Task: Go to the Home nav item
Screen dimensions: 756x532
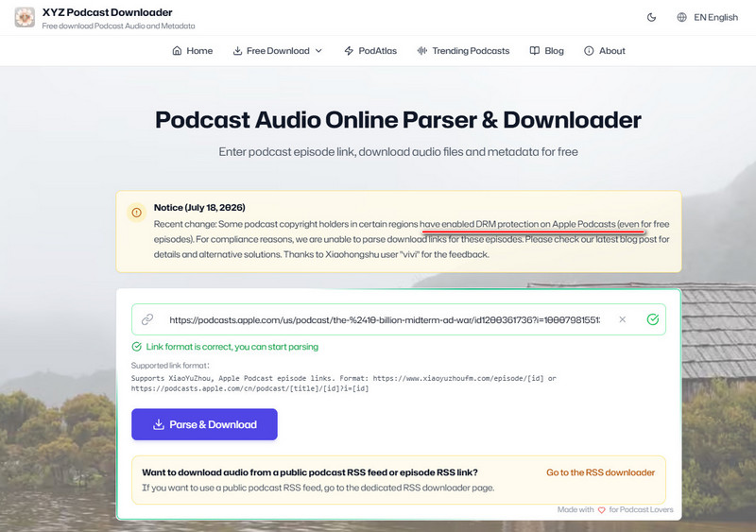Action: click(x=193, y=51)
